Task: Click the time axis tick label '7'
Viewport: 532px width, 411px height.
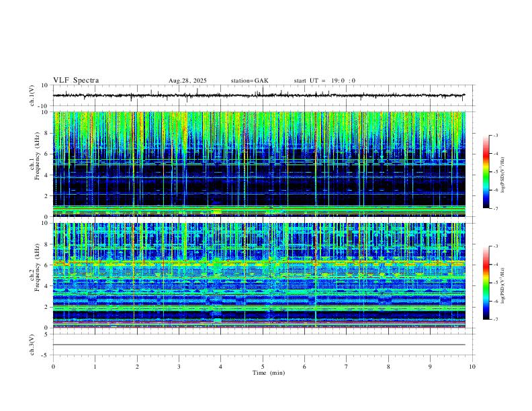Action: (347, 367)
